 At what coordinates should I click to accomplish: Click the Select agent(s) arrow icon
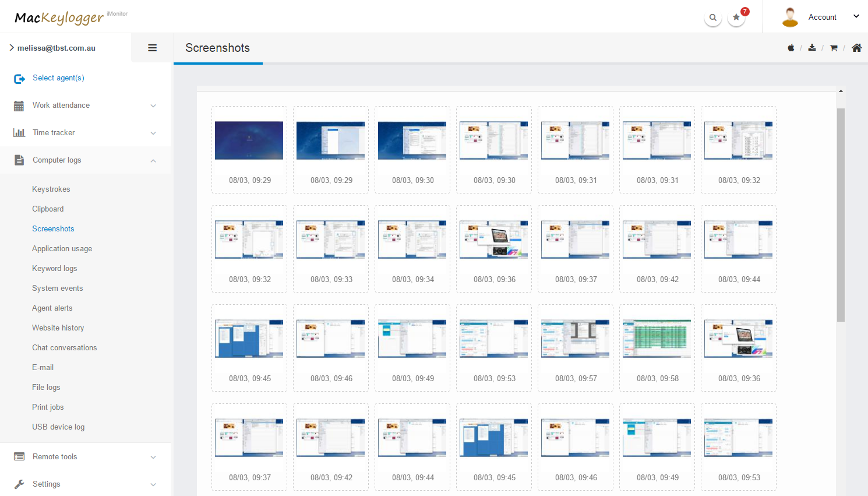[x=19, y=78]
